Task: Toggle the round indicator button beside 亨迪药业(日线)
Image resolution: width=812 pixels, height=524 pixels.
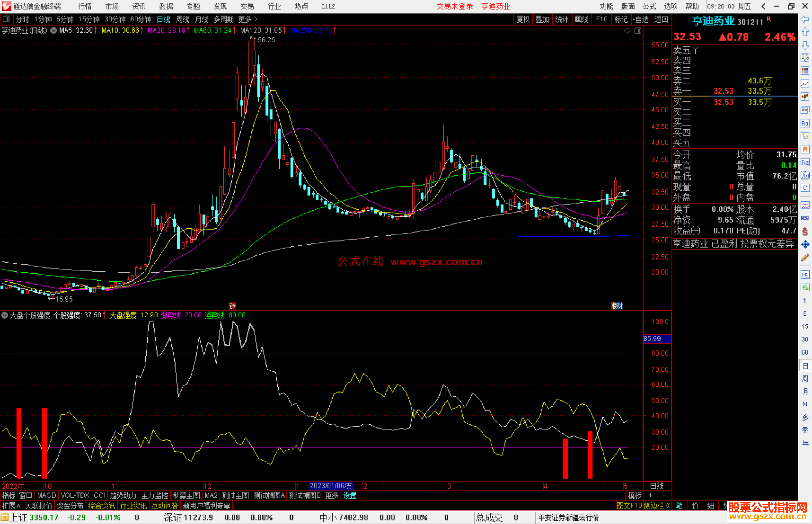Action: 54,31
